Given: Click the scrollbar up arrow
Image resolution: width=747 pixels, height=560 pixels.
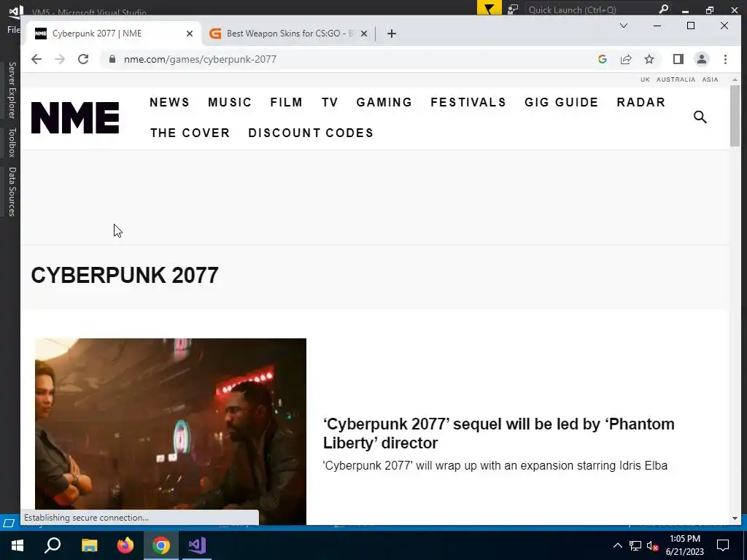Looking at the screenshot, I should 735,79.
